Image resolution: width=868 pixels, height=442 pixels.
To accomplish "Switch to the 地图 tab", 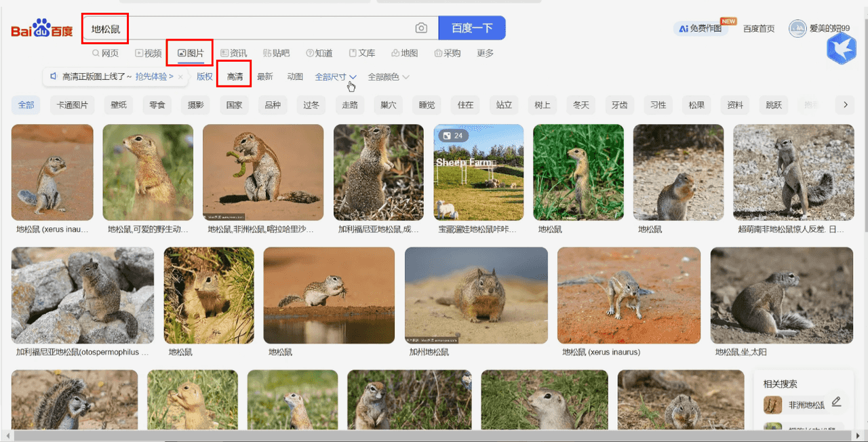I will (x=405, y=53).
